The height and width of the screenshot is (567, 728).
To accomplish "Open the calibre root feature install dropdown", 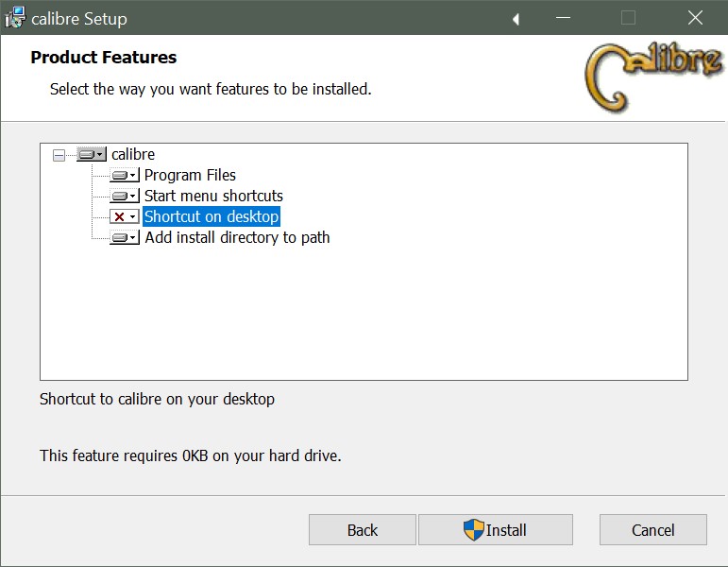I will pos(92,154).
